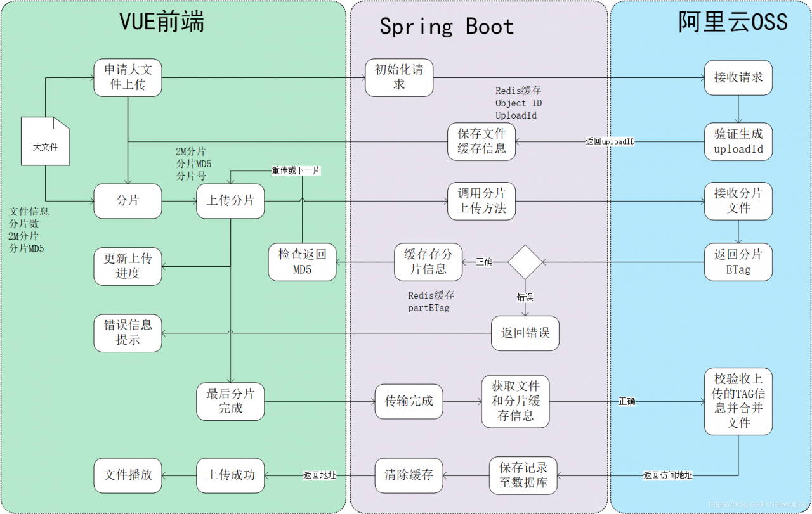Viewport: 812px width, 514px height.
Task: Click the 清除缓存 node
Action: tap(409, 475)
